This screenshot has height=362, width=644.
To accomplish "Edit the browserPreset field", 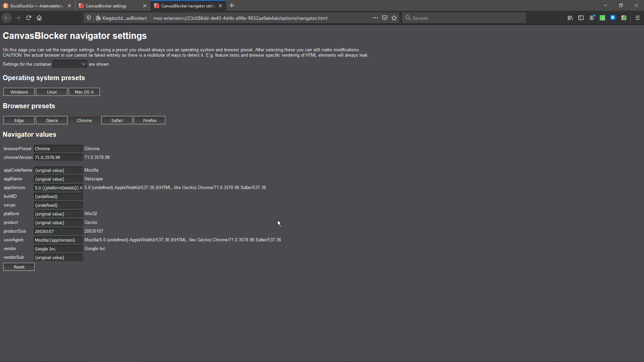I will [x=58, y=148].
